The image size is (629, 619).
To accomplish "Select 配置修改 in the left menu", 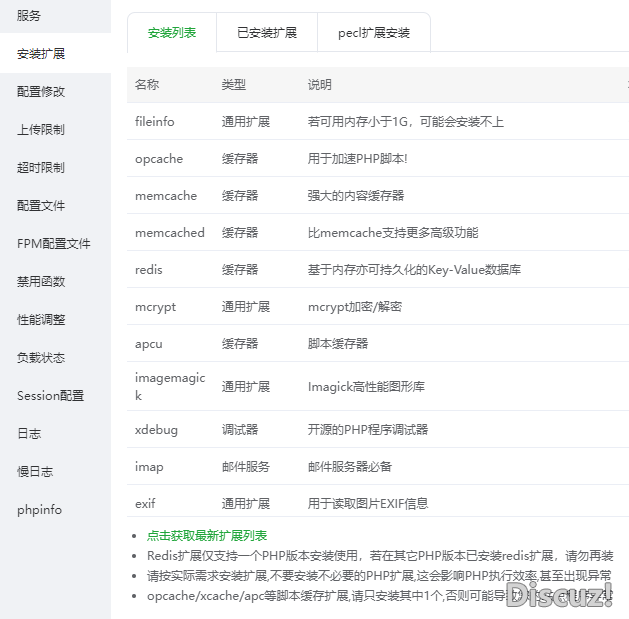I will [41, 91].
